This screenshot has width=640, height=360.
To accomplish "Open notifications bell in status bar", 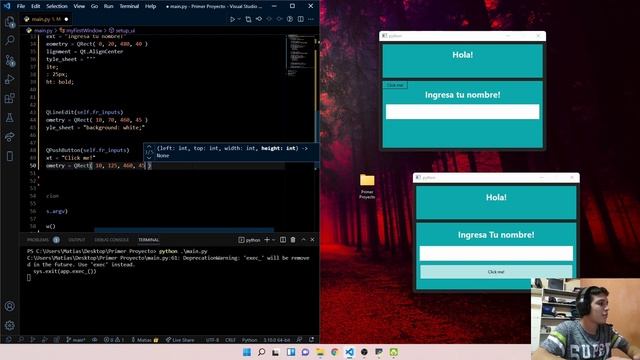I will point(312,340).
